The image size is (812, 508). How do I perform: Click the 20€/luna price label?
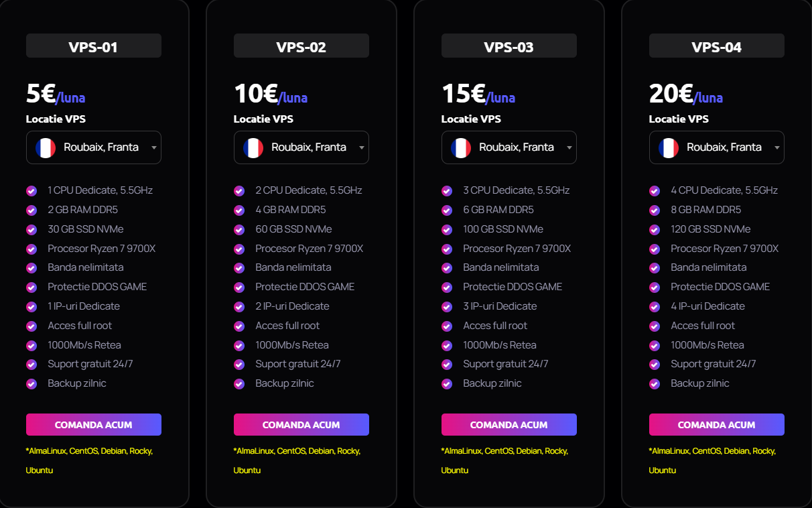pyautogui.click(x=686, y=94)
